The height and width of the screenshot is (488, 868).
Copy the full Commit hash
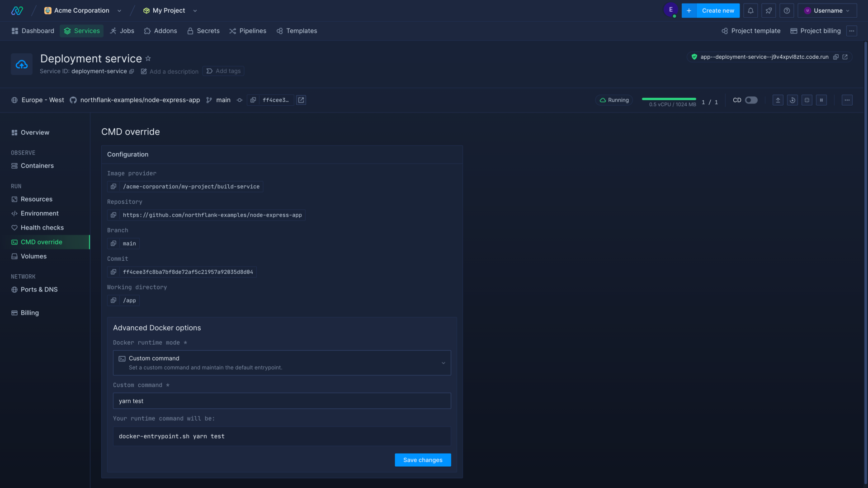pos(113,272)
